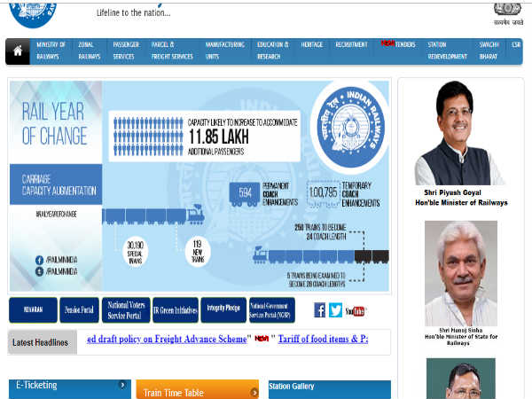The width and height of the screenshot is (532, 399).
Task: Click the Latest Headlines label
Action: coord(41,342)
